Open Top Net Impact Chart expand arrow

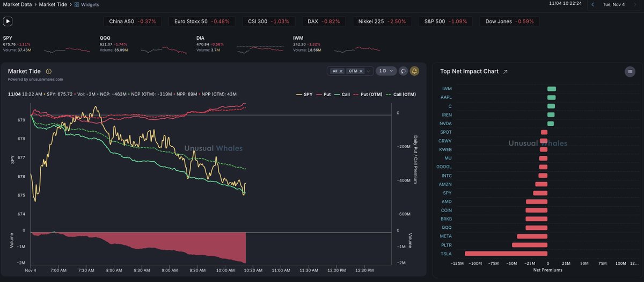coord(505,71)
